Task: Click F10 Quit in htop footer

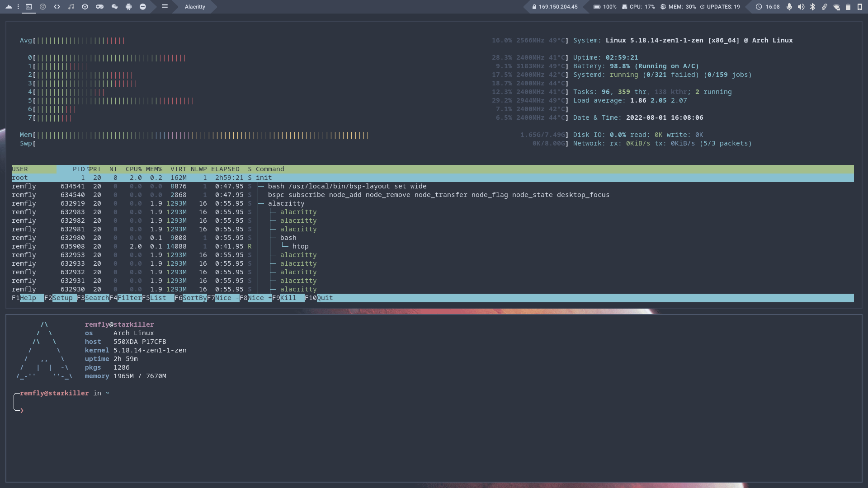Action: click(324, 298)
